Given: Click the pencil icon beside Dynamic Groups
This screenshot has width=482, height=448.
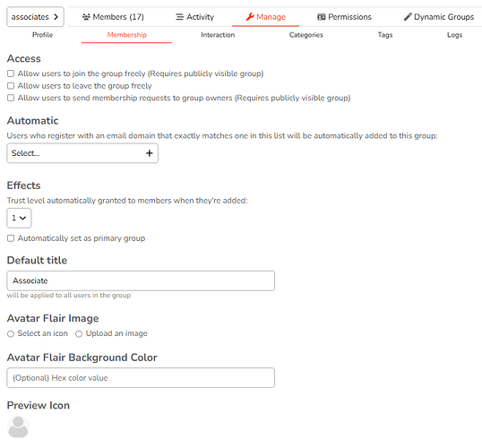Looking at the screenshot, I should point(408,17).
